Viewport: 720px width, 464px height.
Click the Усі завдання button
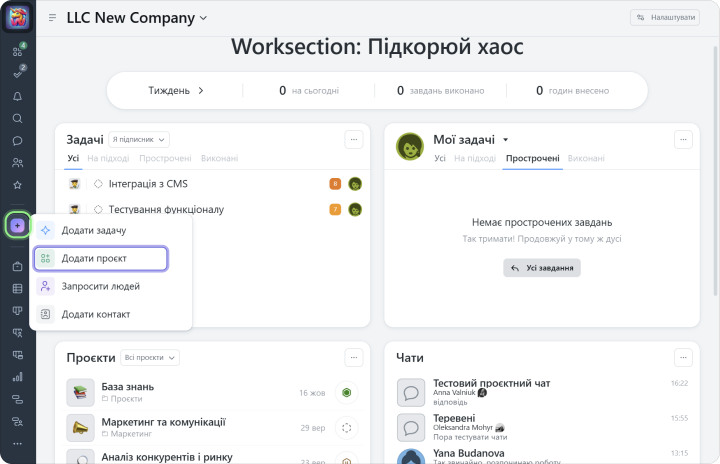pyautogui.click(x=541, y=268)
